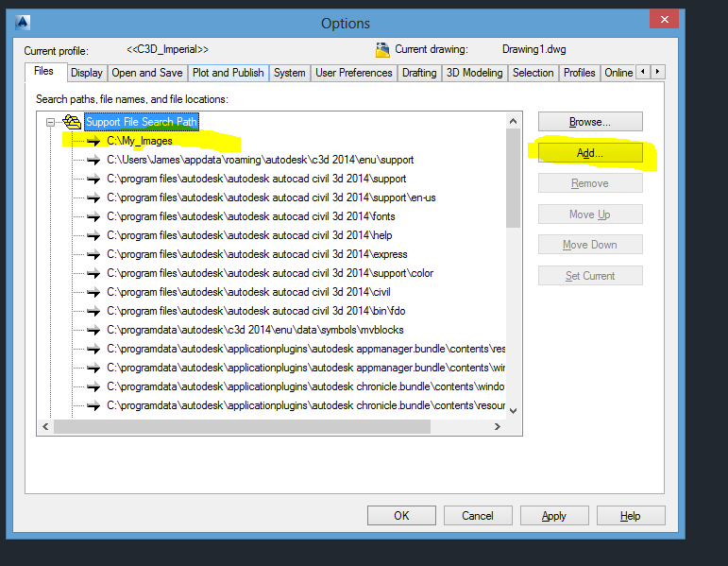The height and width of the screenshot is (566, 728).
Task: Click the vertical scrollbar thumb
Action: [513, 178]
